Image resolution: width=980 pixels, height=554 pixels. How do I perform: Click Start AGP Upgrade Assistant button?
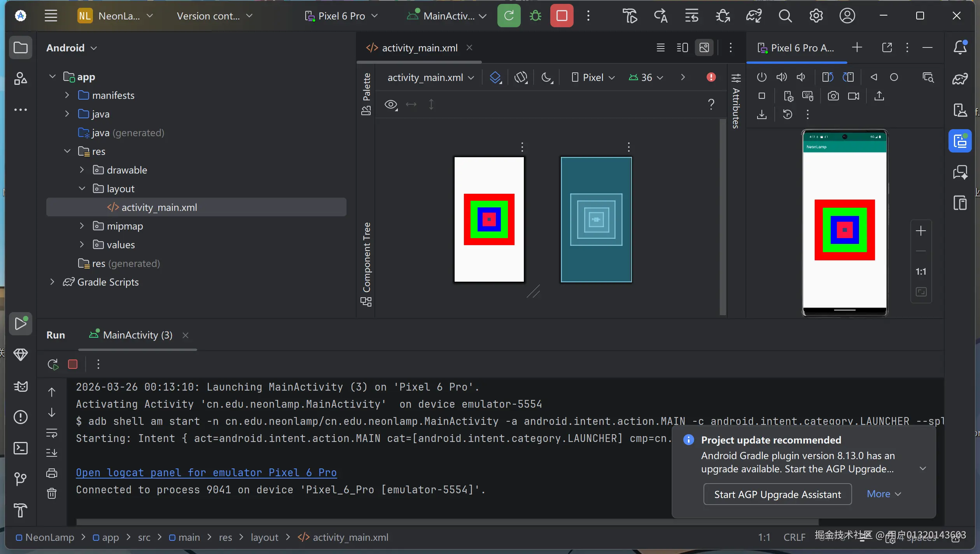point(777,494)
